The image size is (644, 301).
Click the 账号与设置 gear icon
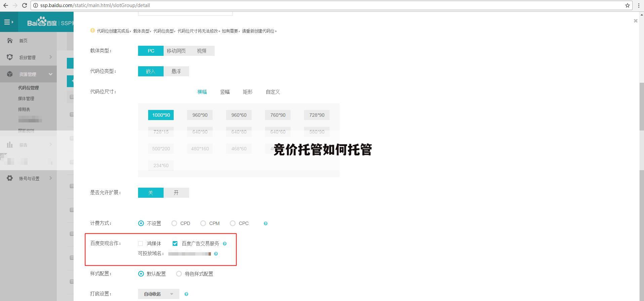click(10, 178)
